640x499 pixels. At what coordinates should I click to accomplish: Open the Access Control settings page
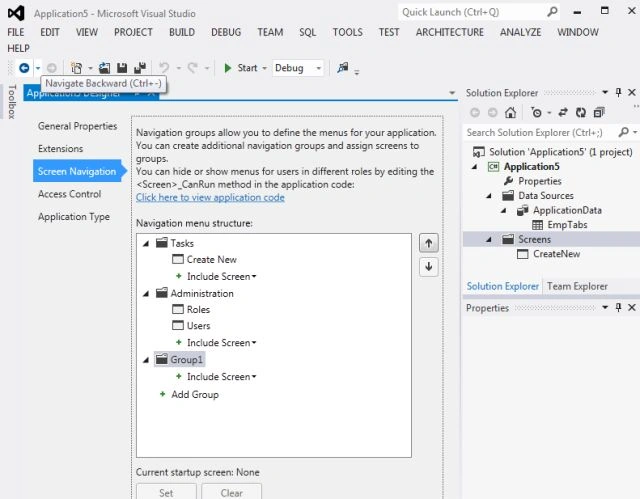(69, 194)
